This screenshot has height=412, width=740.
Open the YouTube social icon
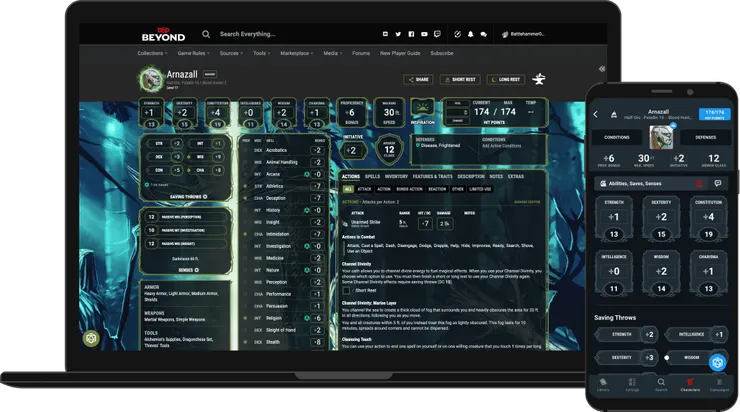pyautogui.click(x=424, y=34)
